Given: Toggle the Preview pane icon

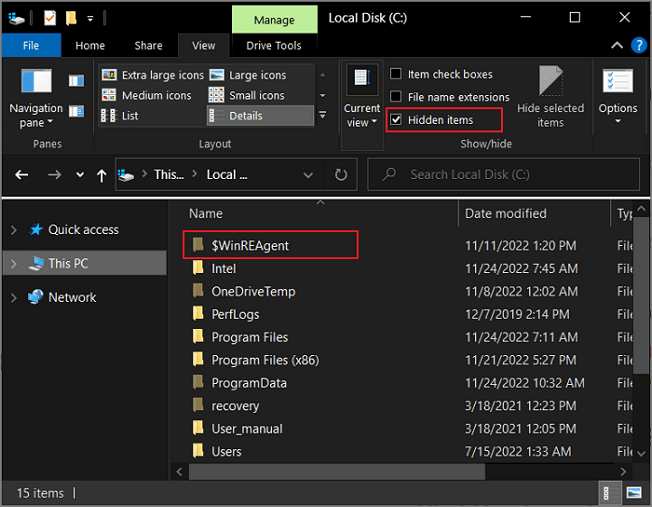Looking at the screenshot, I should point(76,81).
